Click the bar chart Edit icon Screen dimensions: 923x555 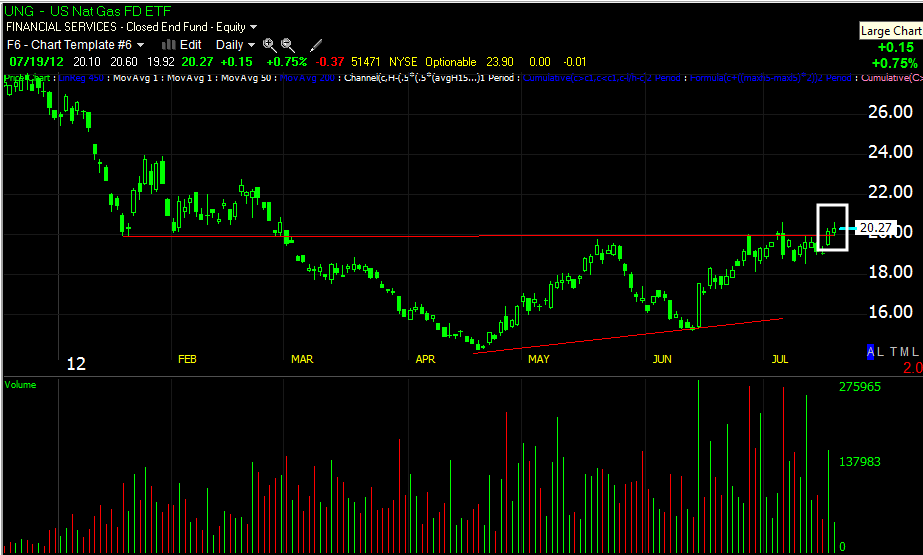point(168,45)
